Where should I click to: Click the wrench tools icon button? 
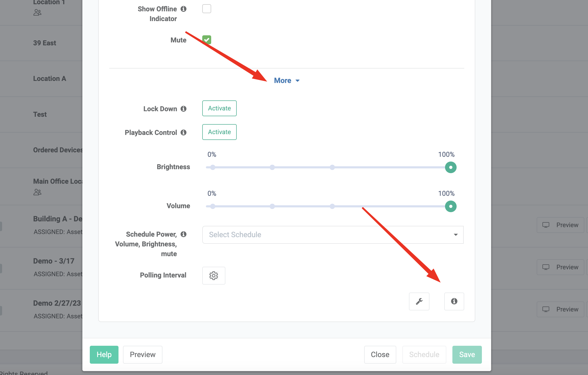click(x=419, y=301)
